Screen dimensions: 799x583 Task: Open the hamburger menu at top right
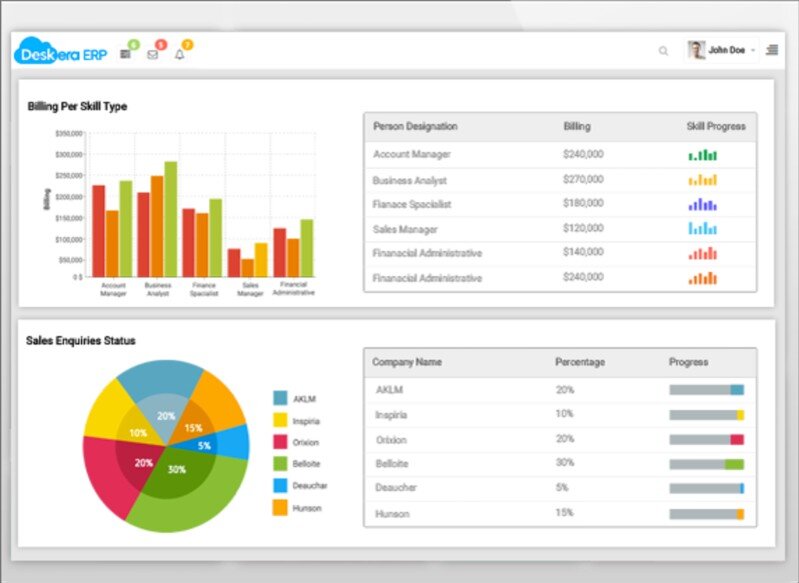pos(771,50)
